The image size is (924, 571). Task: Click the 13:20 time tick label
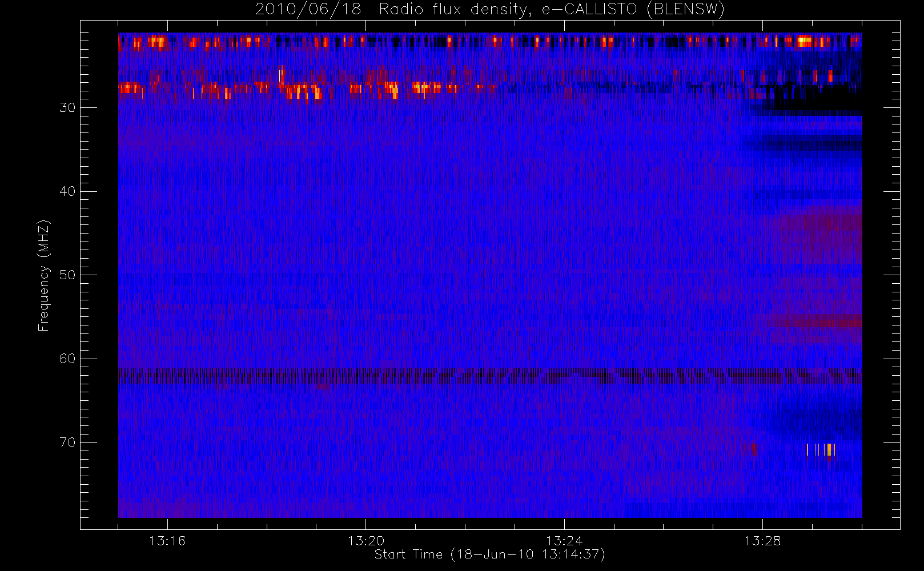coord(366,540)
